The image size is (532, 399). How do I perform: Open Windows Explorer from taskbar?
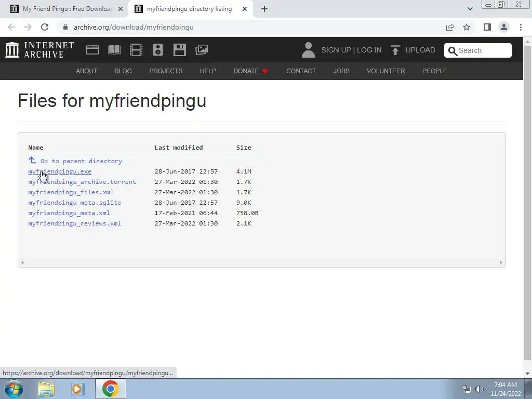(x=46, y=389)
